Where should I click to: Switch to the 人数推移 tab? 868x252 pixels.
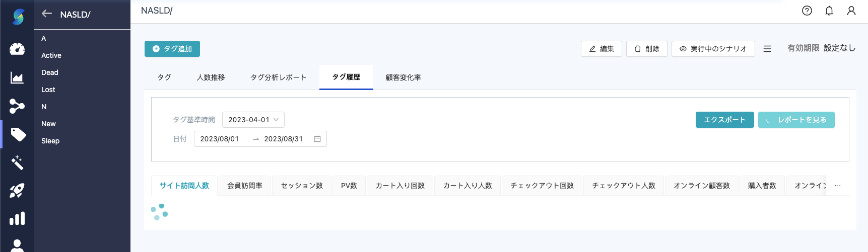click(211, 77)
